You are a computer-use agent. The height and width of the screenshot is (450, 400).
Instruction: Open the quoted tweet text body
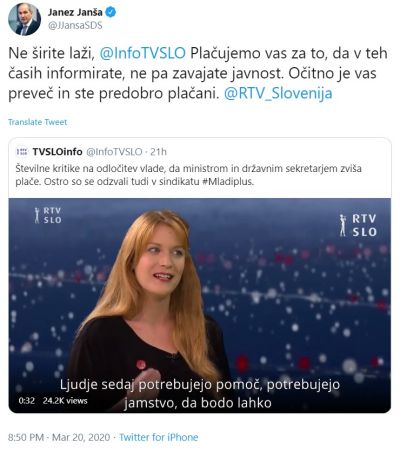click(188, 175)
